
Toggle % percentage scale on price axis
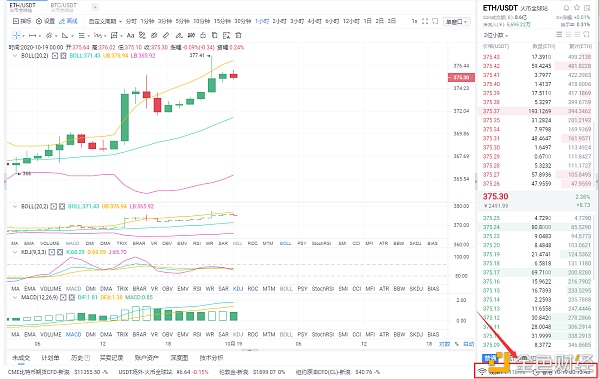457,344
